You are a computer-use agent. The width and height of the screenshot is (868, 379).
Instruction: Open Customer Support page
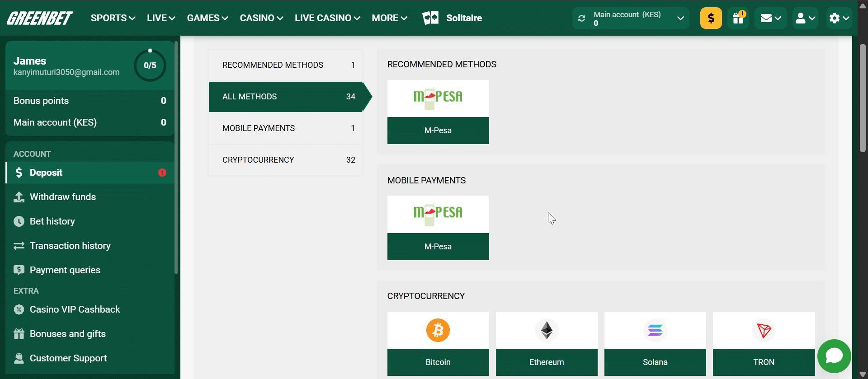coord(90,358)
